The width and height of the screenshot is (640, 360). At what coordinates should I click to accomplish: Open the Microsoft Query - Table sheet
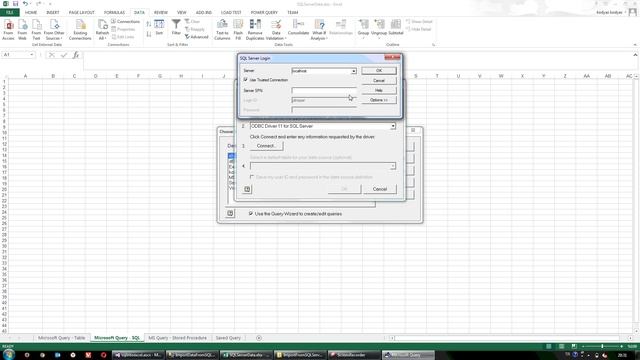click(62, 338)
